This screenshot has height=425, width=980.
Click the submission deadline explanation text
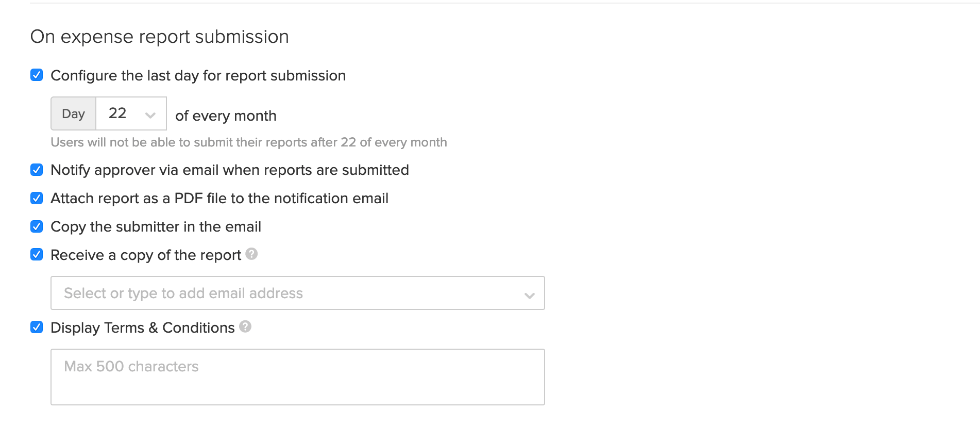click(x=248, y=142)
